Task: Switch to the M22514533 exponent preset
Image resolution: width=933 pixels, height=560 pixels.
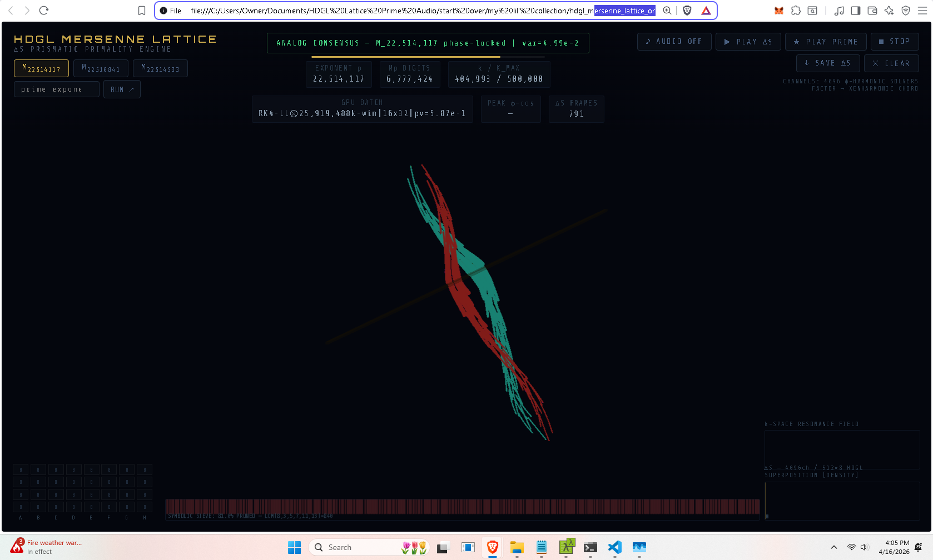Action: click(x=160, y=68)
